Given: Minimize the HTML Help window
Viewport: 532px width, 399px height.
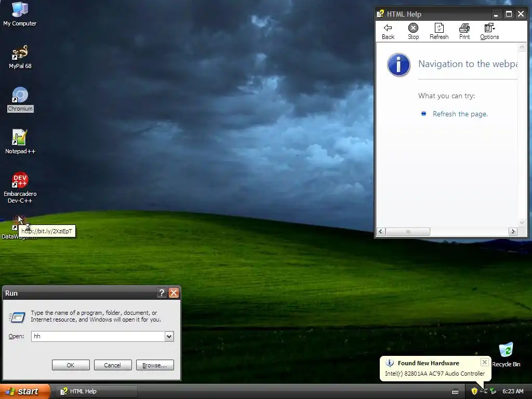Looking at the screenshot, I should (x=496, y=14).
